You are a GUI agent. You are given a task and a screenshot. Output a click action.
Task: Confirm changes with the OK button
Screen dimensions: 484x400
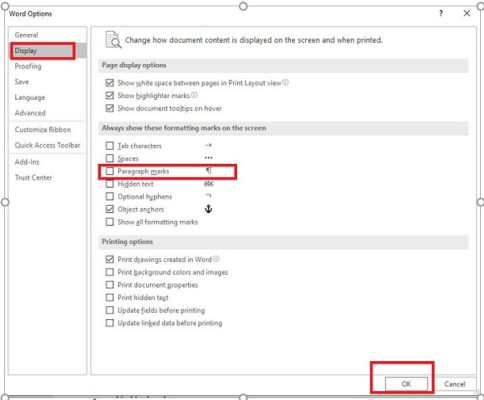point(406,384)
